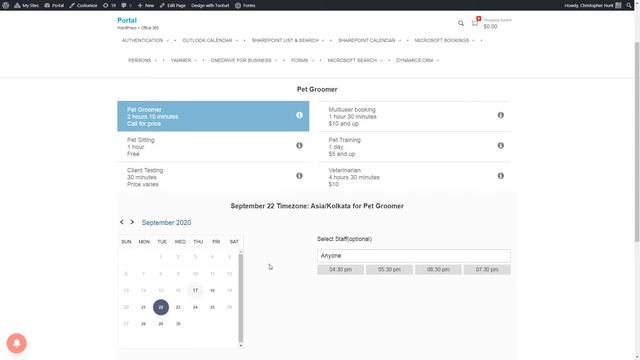Expand the Forms navigation menu
This screenshot has width=640, height=360.
coord(302,60)
